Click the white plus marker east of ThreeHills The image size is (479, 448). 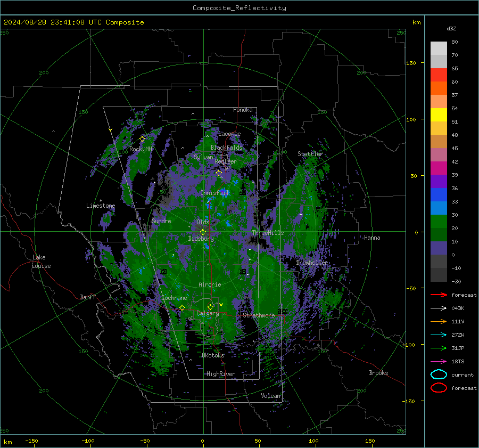tap(301, 214)
